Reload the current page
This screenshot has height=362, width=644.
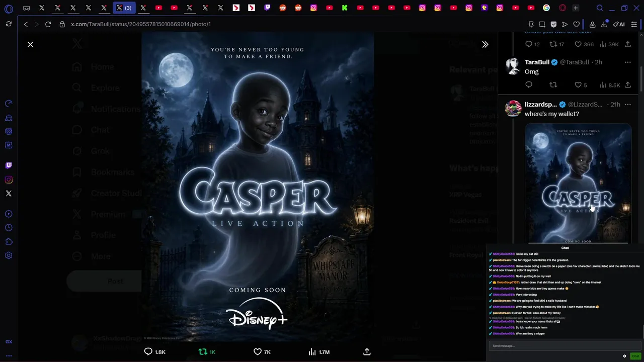[x=48, y=24]
